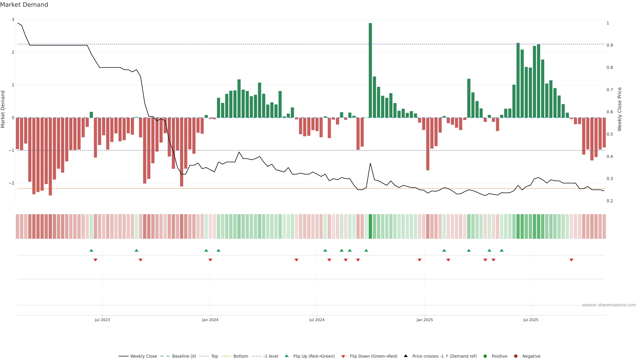Click the purple Top dotted line legend icon
Viewport: 644px width, 362px height.
click(x=204, y=356)
